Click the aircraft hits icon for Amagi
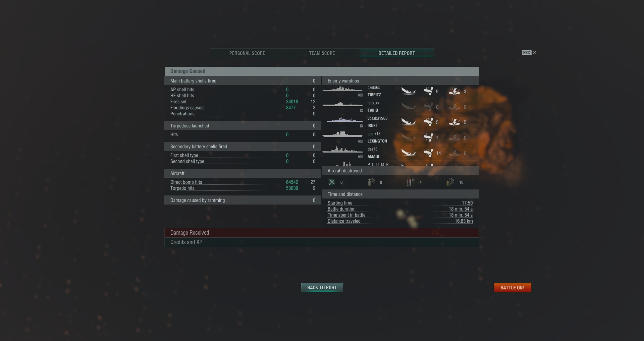This screenshot has height=341, width=644. click(x=428, y=153)
